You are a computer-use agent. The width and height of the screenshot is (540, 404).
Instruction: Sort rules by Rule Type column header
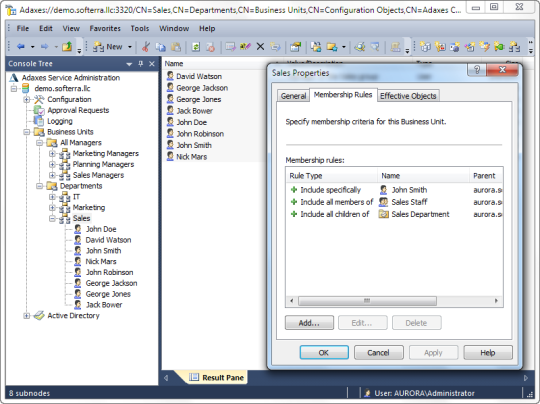point(332,176)
